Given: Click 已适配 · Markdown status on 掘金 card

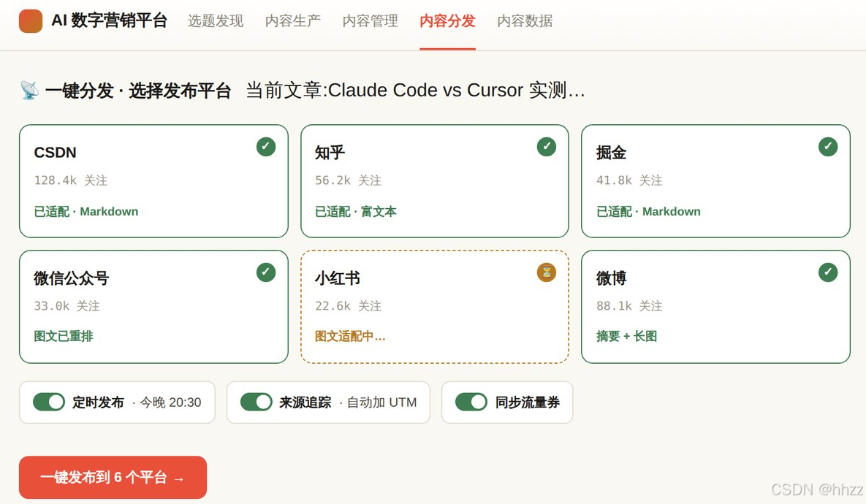Looking at the screenshot, I should pos(648,211).
